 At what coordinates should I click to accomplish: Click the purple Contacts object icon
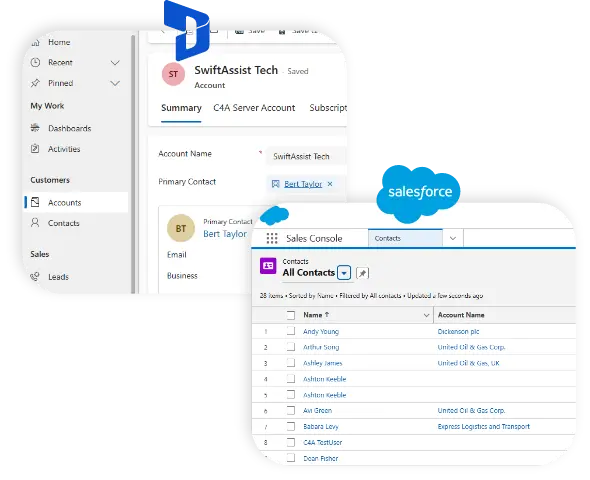point(268,266)
